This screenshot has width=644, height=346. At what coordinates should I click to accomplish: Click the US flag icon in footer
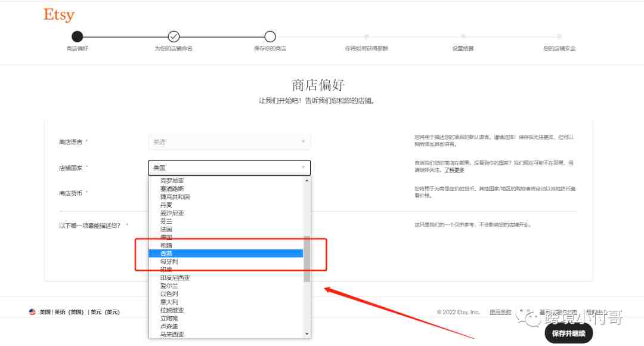click(x=32, y=312)
